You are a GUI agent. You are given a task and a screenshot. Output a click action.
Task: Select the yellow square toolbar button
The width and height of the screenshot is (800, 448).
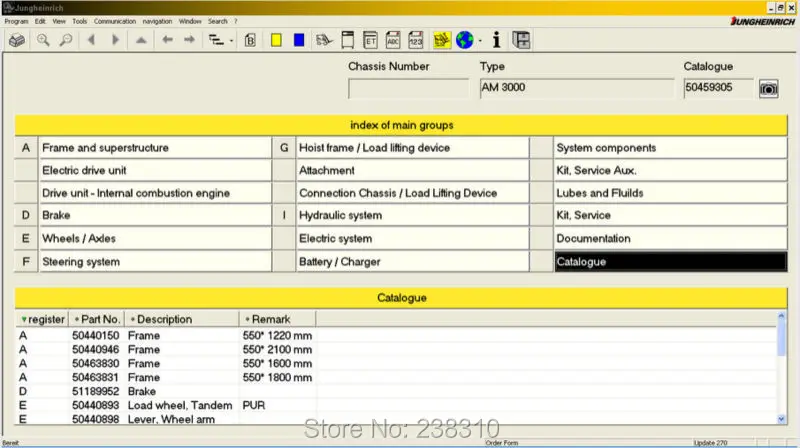tap(276, 40)
